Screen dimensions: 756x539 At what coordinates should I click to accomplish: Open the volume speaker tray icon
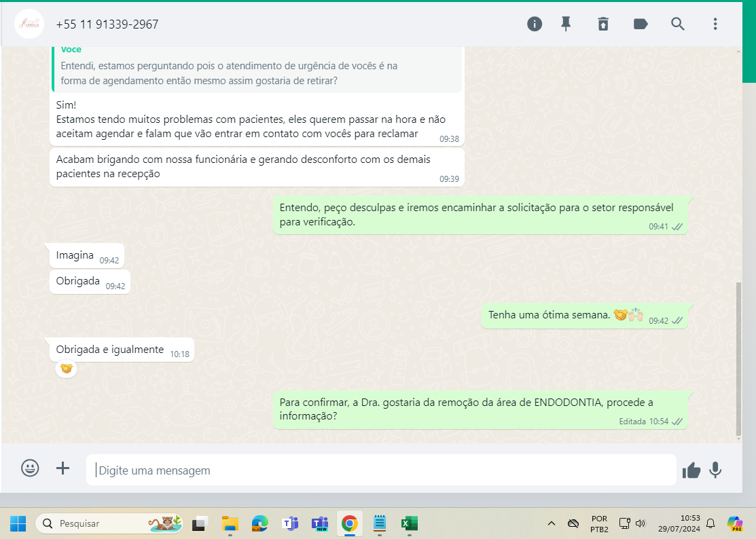tap(641, 523)
